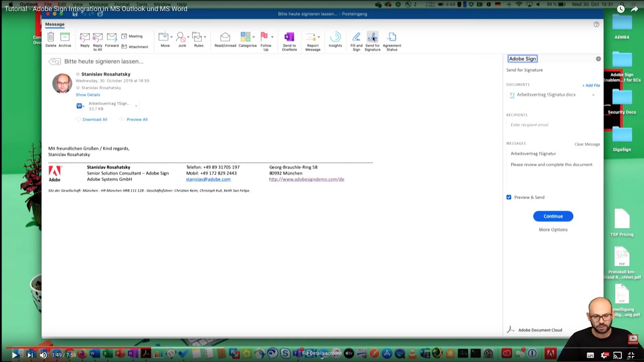Reply to the sender

[x=85, y=40]
